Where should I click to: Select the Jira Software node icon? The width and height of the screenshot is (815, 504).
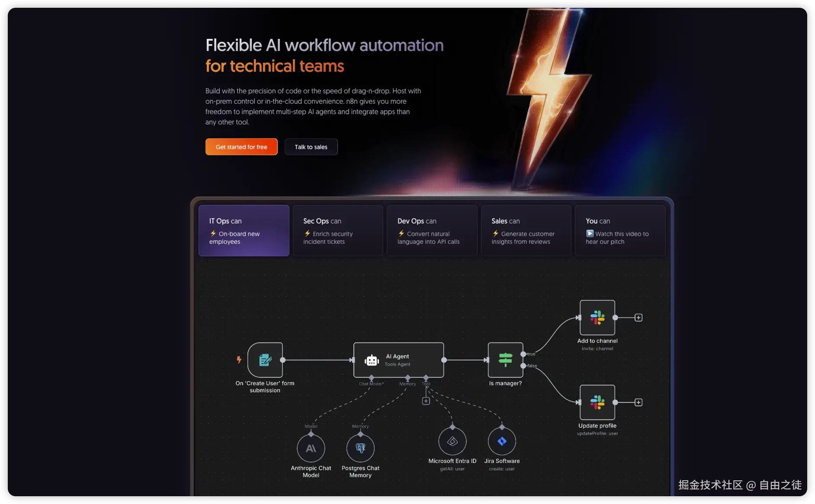502,441
